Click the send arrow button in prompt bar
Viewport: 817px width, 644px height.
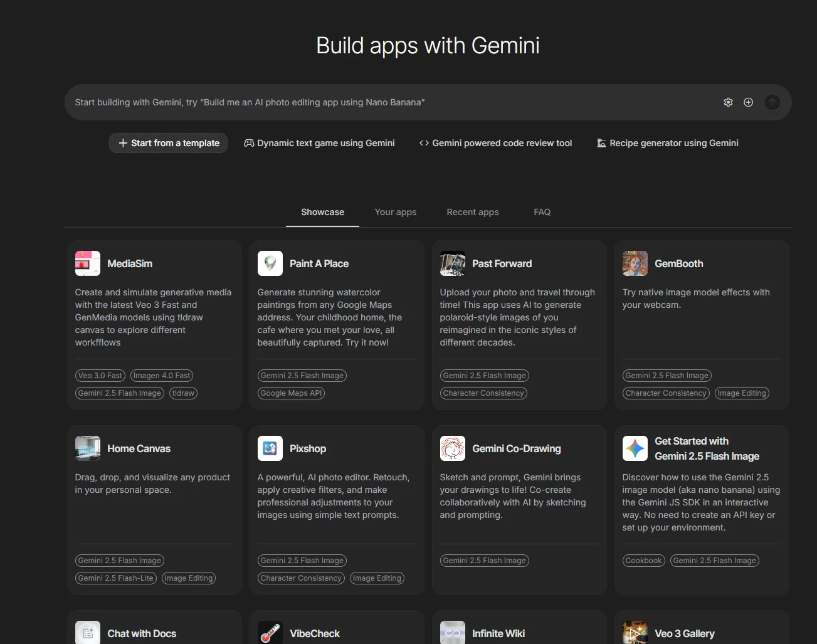[x=772, y=102]
